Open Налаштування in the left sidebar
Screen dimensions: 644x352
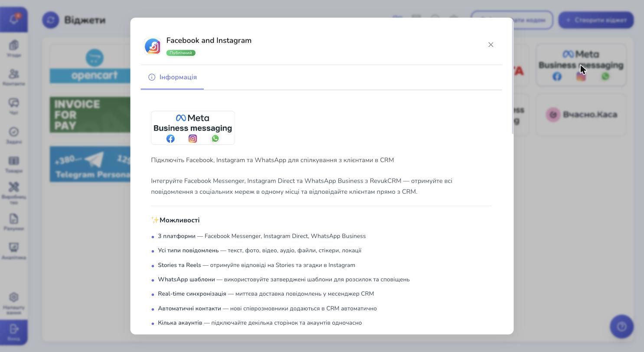pyautogui.click(x=14, y=303)
